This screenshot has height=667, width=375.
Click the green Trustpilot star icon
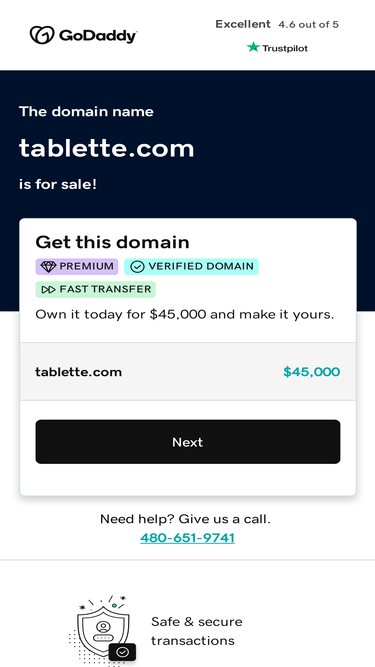point(253,47)
